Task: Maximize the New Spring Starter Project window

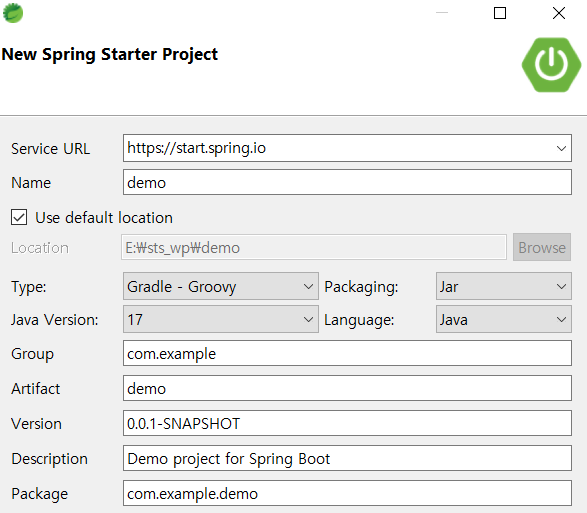Action: click(x=500, y=13)
